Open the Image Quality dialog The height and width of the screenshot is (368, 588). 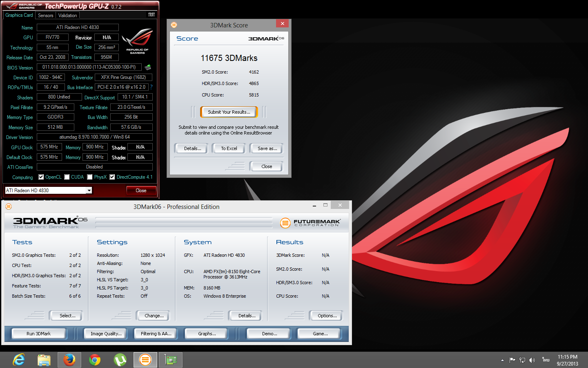coord(106,334)
